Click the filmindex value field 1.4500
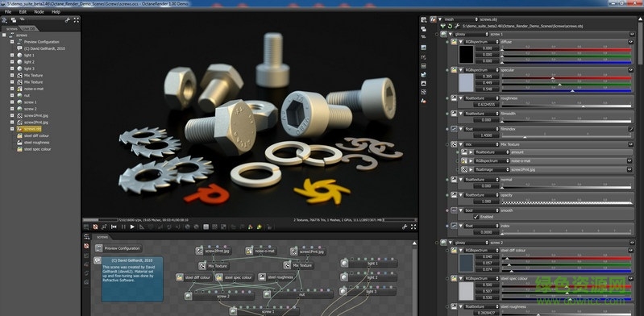This screenshot has width=644, height=316. tap(487, 135)
